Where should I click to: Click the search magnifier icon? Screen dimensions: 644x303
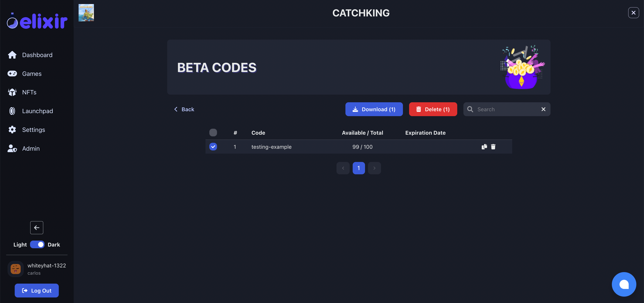pyautogui.click(x=470, y=109)
